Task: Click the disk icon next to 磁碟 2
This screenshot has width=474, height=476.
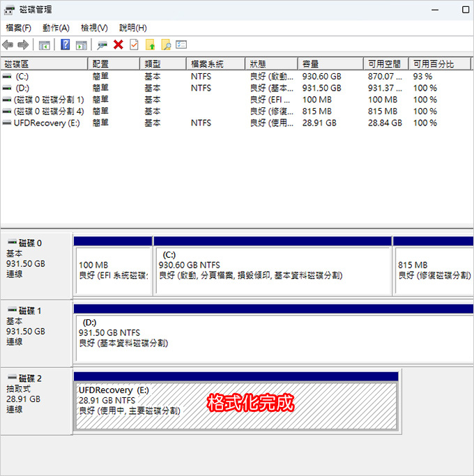Action: pos(12,377)
